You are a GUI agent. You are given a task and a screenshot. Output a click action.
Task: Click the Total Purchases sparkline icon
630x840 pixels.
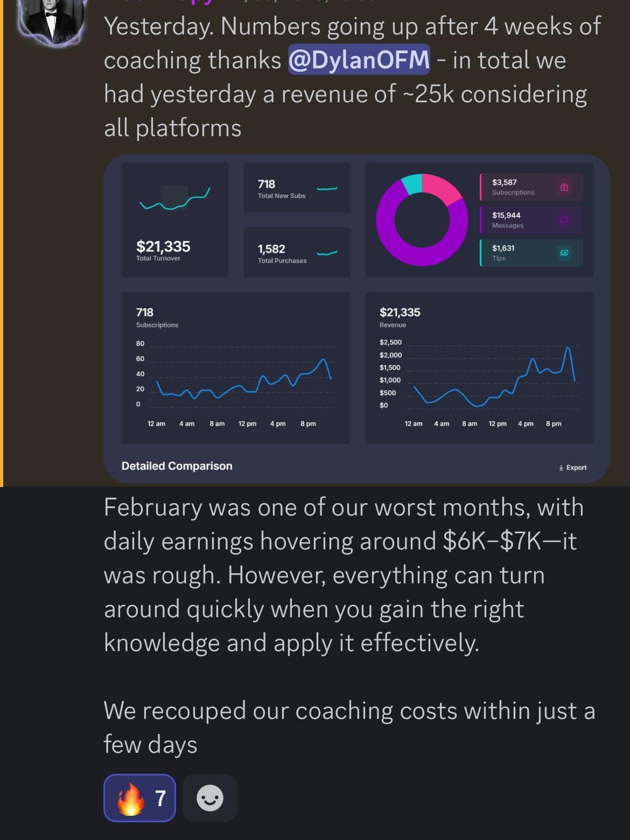click(x=327, y=253)
